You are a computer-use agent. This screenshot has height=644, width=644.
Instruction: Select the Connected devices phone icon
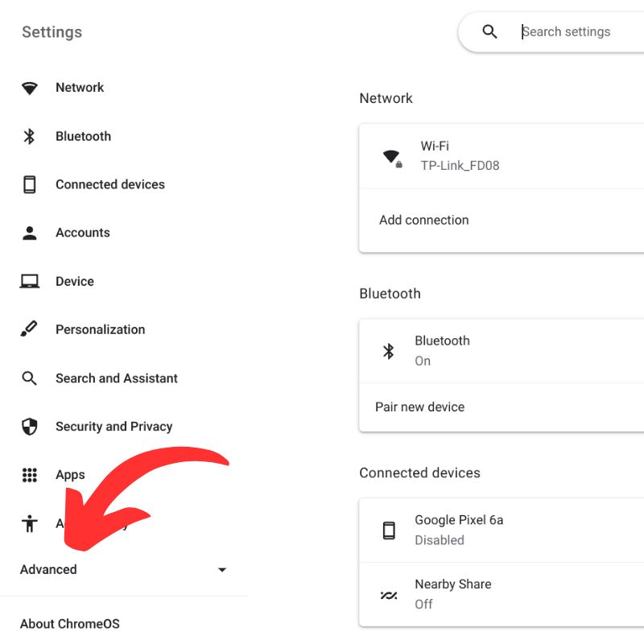pos(30,184)
